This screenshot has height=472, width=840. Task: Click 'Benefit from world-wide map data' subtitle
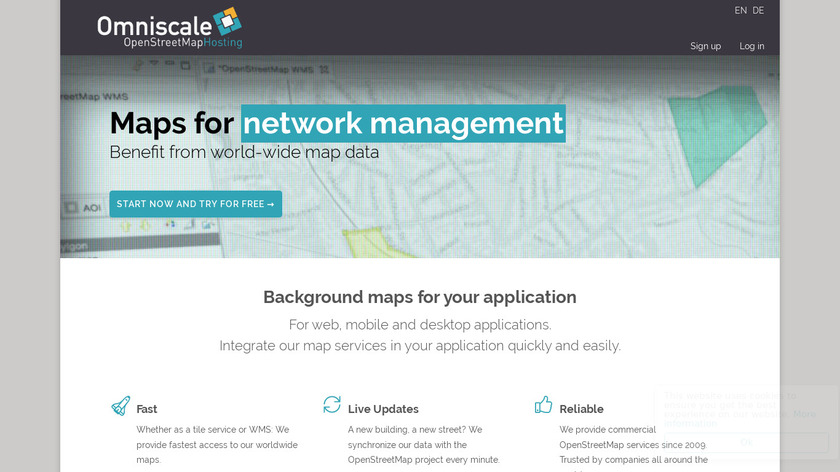coord(244,152)
